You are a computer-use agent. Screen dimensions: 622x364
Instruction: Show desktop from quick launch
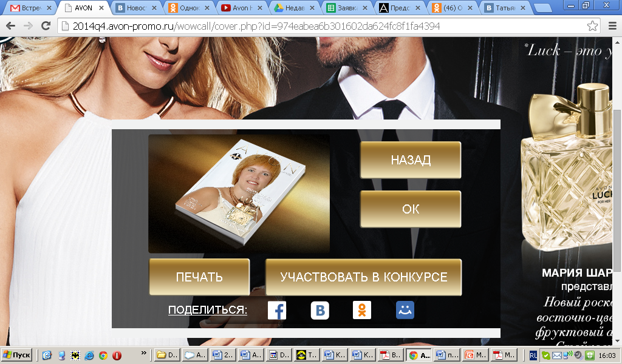coord(47,356)
